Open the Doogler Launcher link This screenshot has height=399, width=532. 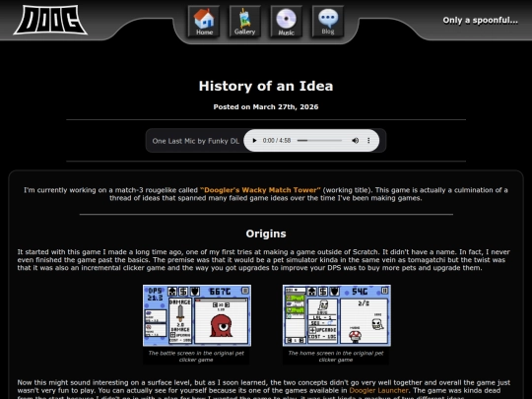pyautogui.click(x=378, y=390)
